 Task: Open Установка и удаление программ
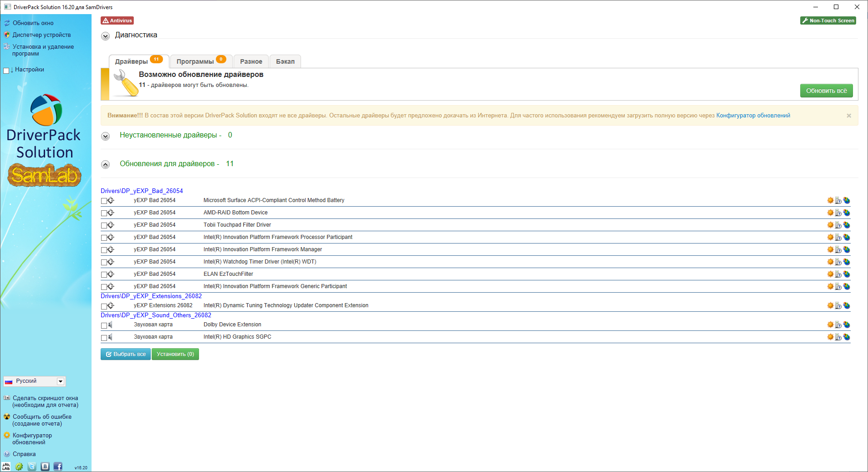[x=43, y=50]
